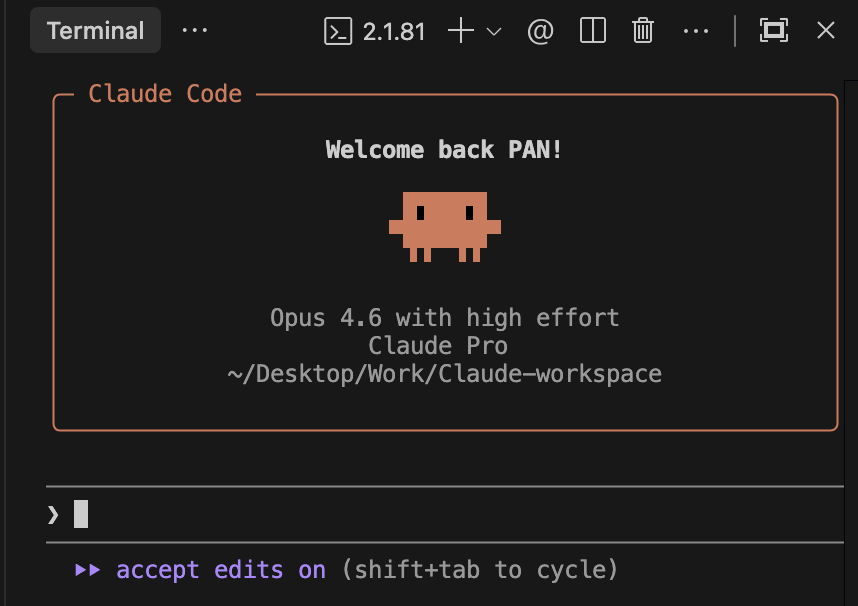Click the @ mention icon
Screen dimensions: 858x606
tap(540, 31)
